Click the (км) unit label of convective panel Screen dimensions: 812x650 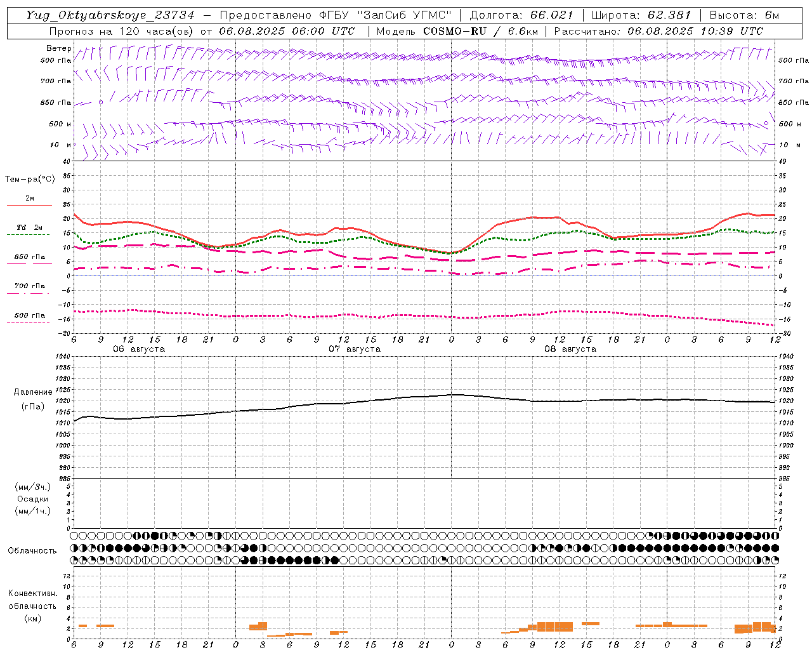point(33,618)
